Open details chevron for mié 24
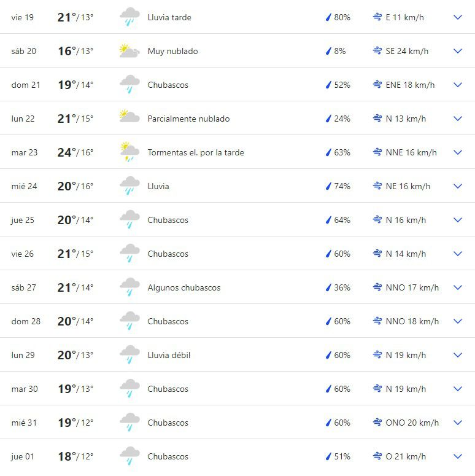This screenshot has height=476, width=475. (457, 186)
